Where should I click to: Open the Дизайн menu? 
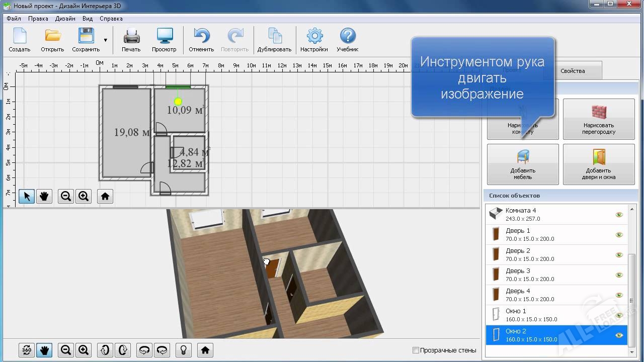click(65, 19)
